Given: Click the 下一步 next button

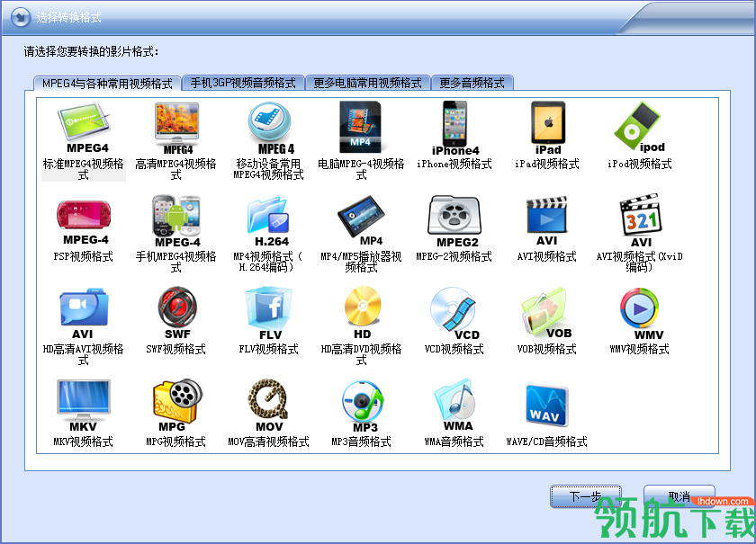Looking at the screenshot, I should (x=585, y=496).
